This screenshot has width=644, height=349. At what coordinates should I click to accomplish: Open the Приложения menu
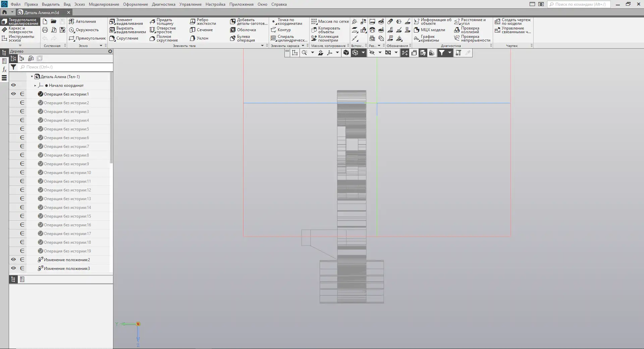241,4
